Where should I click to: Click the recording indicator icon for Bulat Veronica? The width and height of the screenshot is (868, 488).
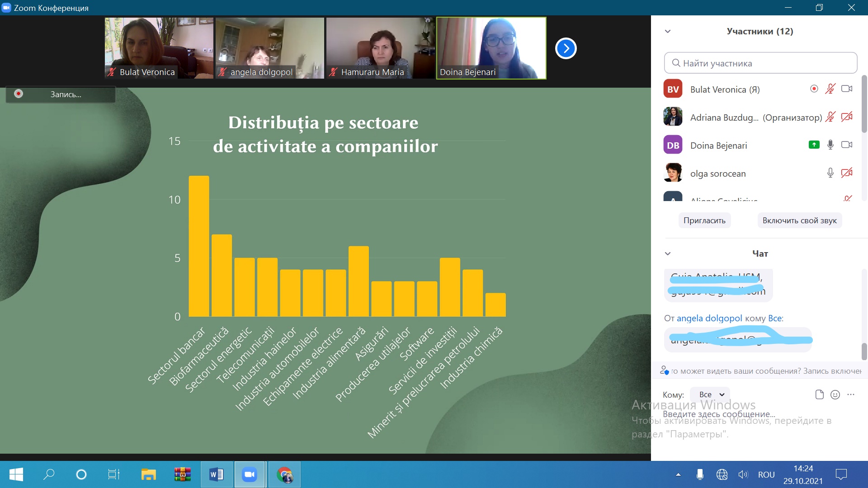coord(814,89)
